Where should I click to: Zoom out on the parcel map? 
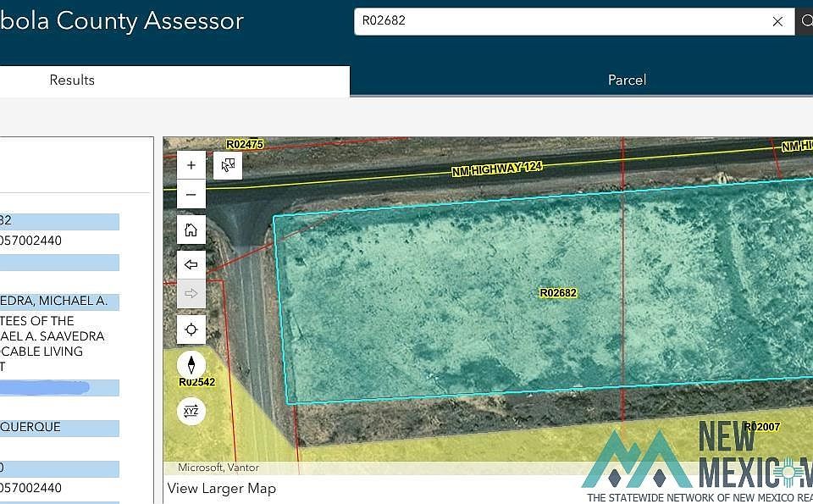coord(191,195)
